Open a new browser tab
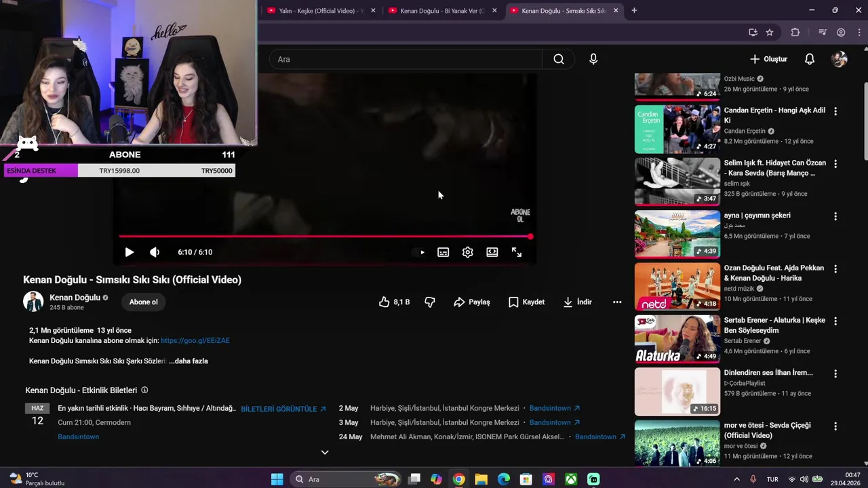The height and width of the screenshot is (488, 868). 634,10
